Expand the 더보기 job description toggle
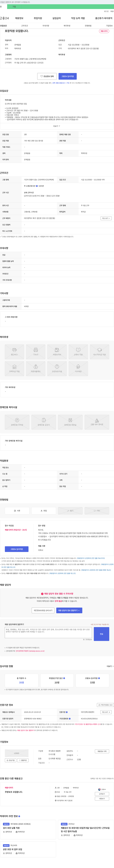 (57, 126)
